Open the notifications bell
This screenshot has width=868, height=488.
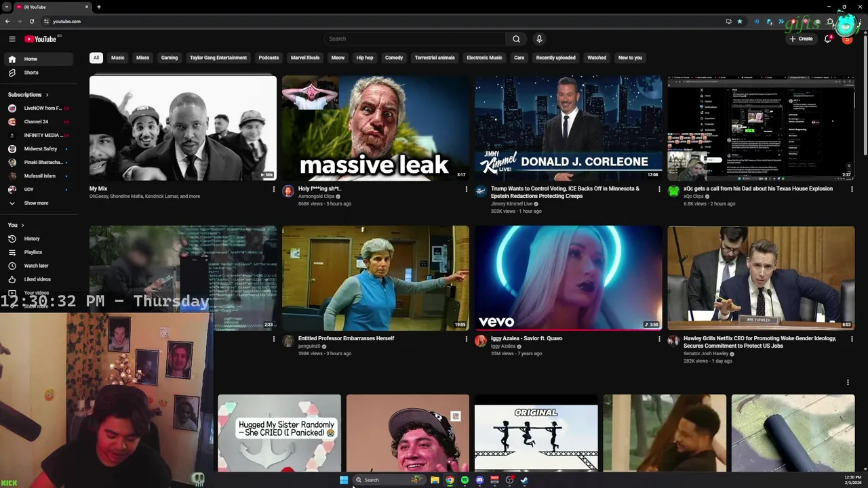point(828,39)
